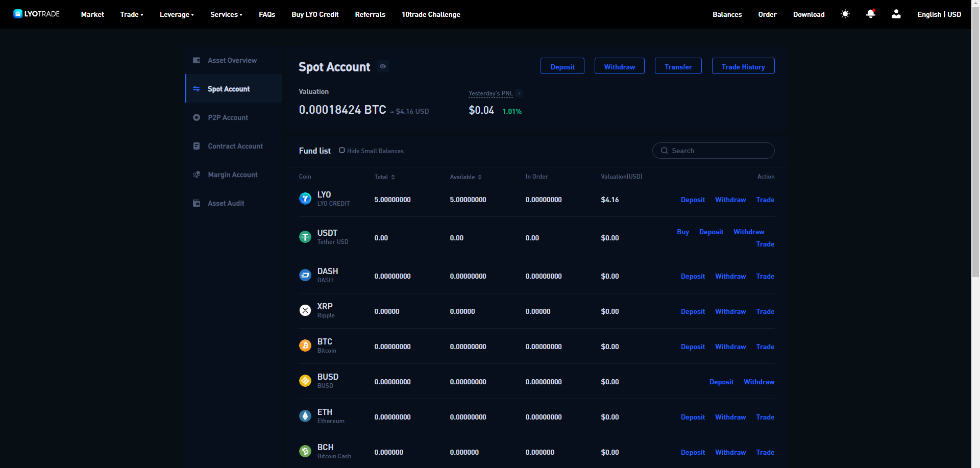
Task: Click the search magnifier icon
Action: coord(665,151)
